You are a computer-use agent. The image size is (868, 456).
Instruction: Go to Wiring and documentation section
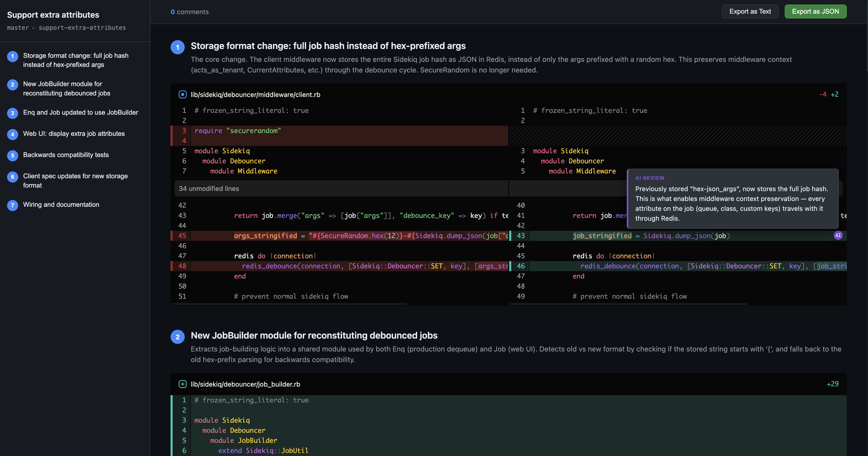click(x=61, y=204)
